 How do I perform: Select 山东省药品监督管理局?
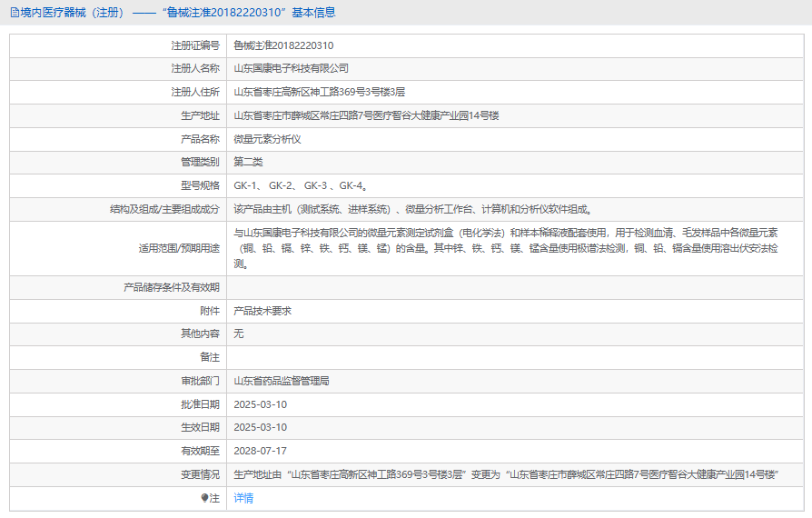282,382
